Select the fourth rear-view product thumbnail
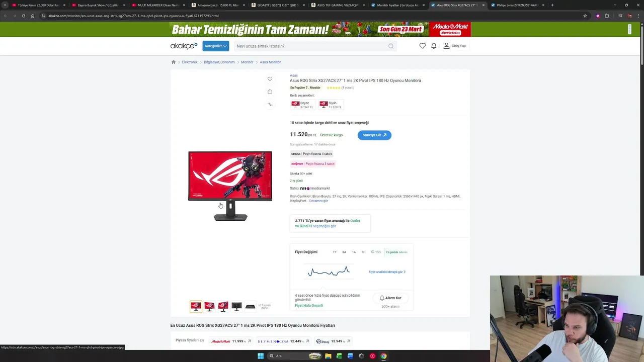This screenshot has height=362, width=644. click(236, 306)
